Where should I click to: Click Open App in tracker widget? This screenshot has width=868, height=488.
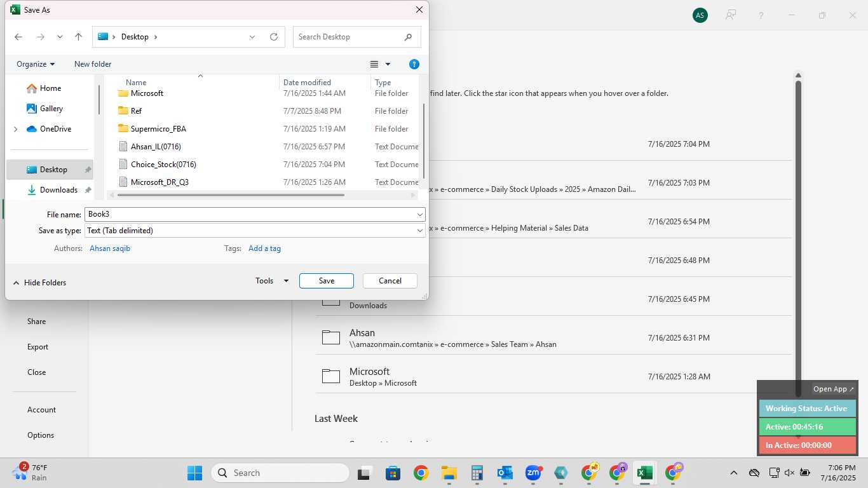(834, 389)
